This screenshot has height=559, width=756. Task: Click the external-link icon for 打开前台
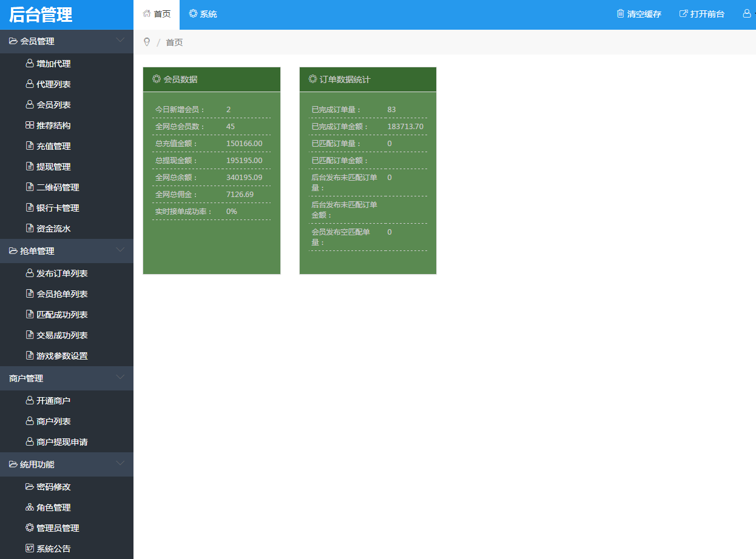pyautogui.click(x=683, y=14)
